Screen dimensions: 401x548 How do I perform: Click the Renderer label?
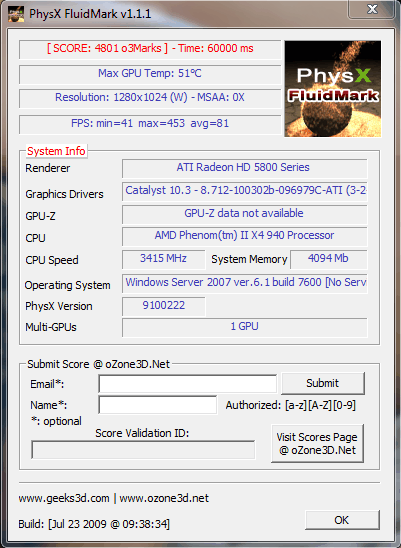tap(48, 168)
